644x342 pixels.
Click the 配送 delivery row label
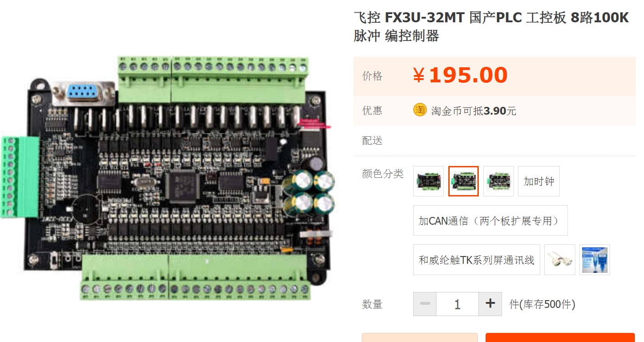(x=372, y=140)
